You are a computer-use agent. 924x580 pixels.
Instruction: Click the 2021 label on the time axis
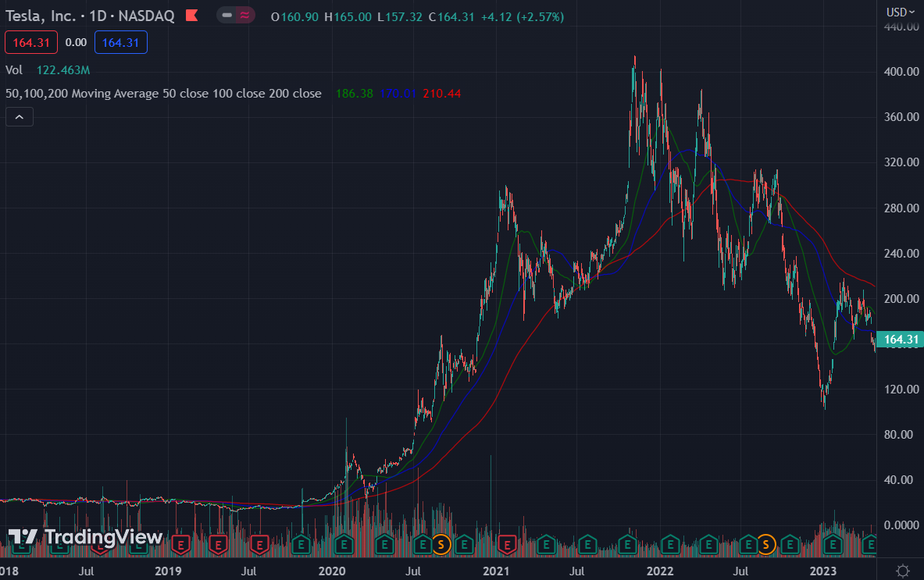point(496,571)
